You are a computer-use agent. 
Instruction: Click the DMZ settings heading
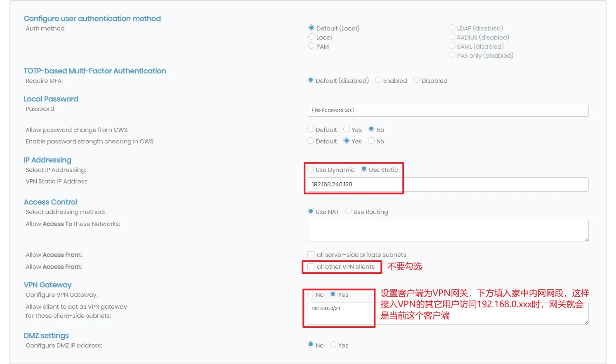(x=46, y=336)
